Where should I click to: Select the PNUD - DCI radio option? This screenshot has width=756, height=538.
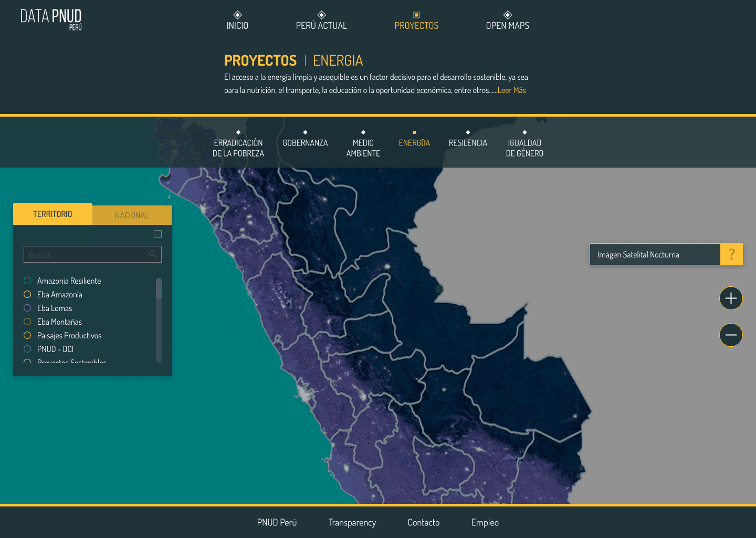tap(27, 349)
